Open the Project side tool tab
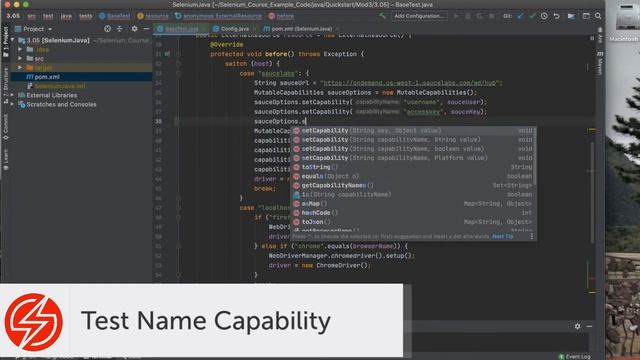The image size is (640, 360). 5,42
